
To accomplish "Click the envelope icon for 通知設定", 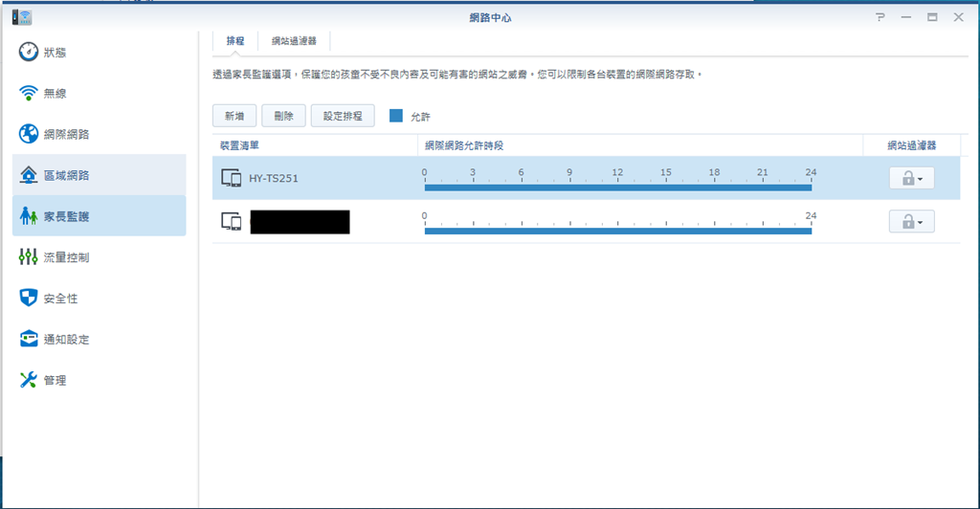I will pos(28,339).
